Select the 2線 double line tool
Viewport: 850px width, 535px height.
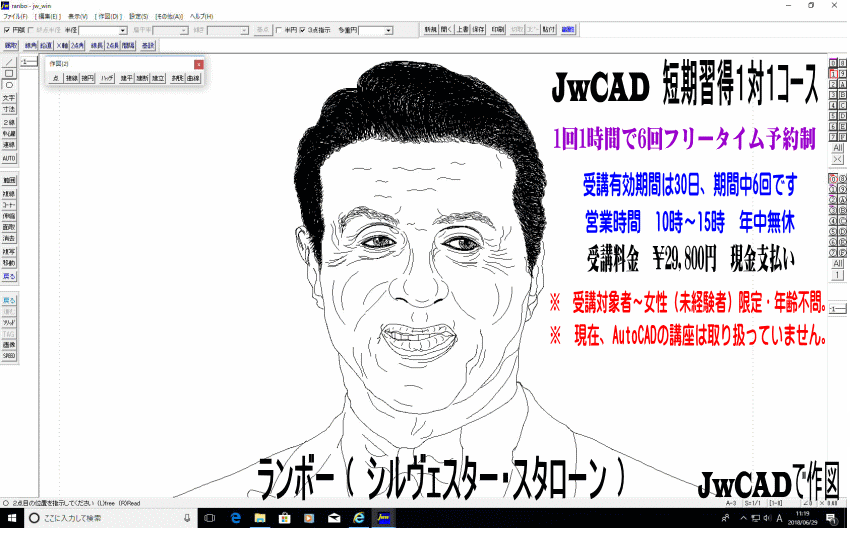tap(9, 123)
